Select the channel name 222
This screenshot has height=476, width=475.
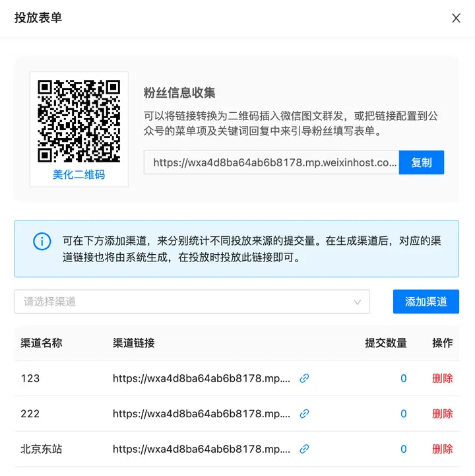(x=30, y=413)
